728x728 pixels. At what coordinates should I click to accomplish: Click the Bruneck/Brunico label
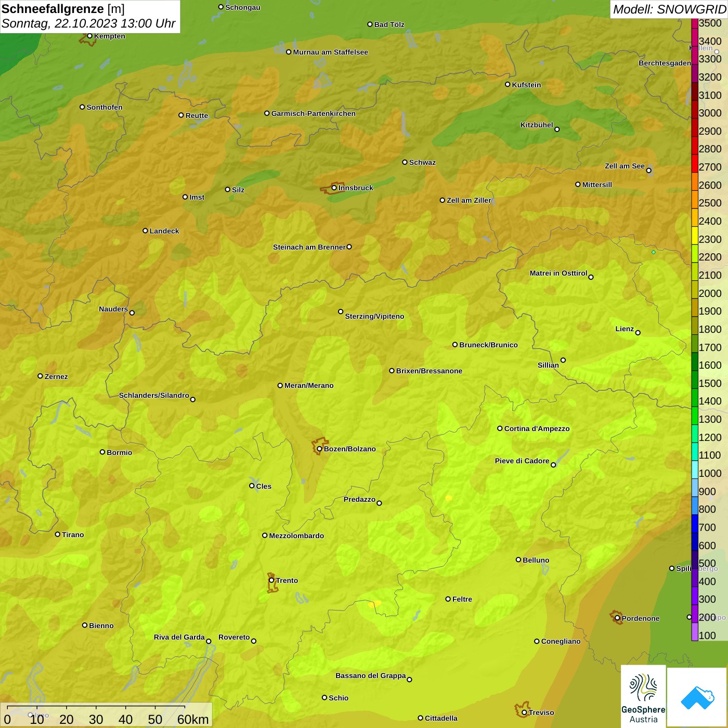[x=488, y=345]
